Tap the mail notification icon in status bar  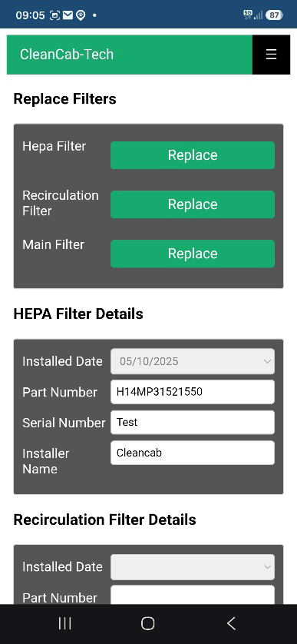[68, 15]
